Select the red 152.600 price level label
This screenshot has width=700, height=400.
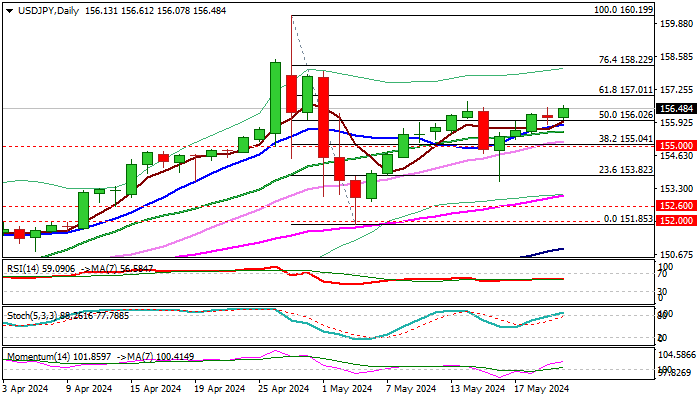point(676,205)
